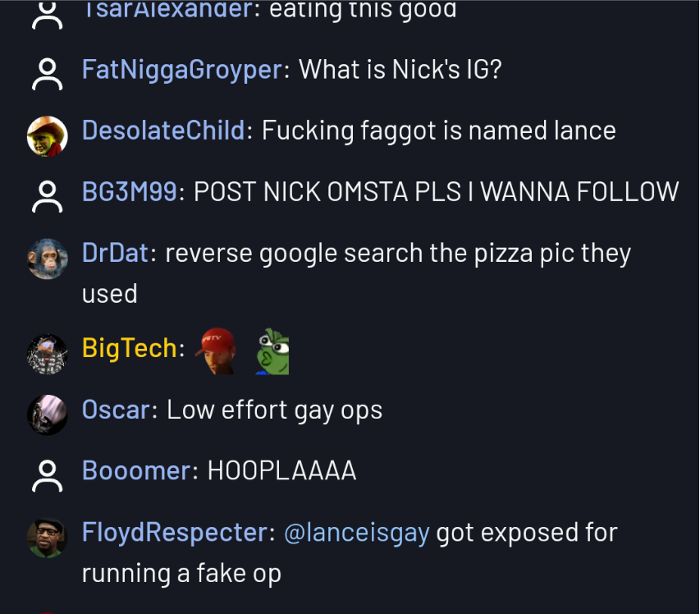Image resolution: width=700 pixels, height=614 pixels.
Task: Click the DesolateChild username
Action: click(163, 131)
